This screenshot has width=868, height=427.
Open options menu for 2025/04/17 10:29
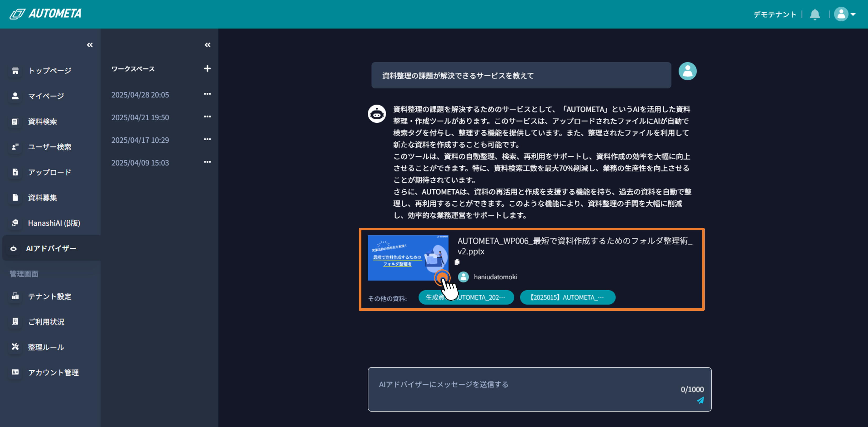(x=207, y=139)
